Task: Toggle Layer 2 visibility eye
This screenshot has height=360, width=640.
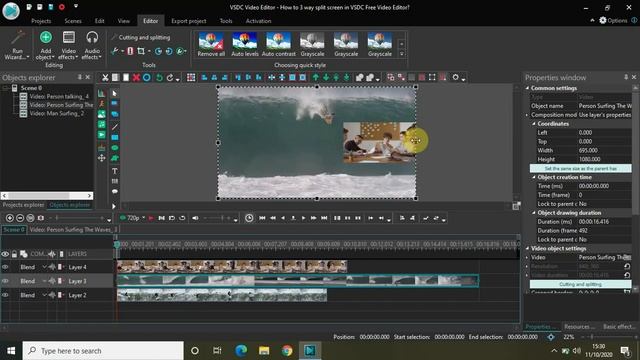Action: pyautogui.click(x=5, y=295)
